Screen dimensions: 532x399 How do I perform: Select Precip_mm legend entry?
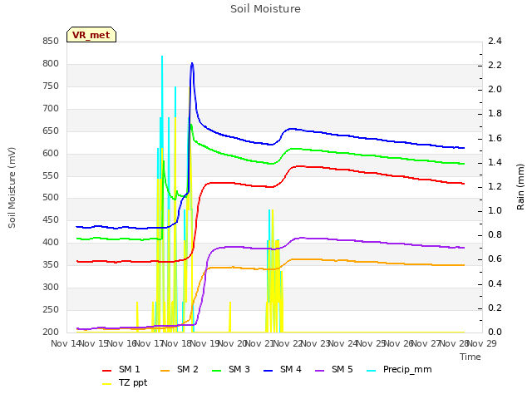coord(399,369)
